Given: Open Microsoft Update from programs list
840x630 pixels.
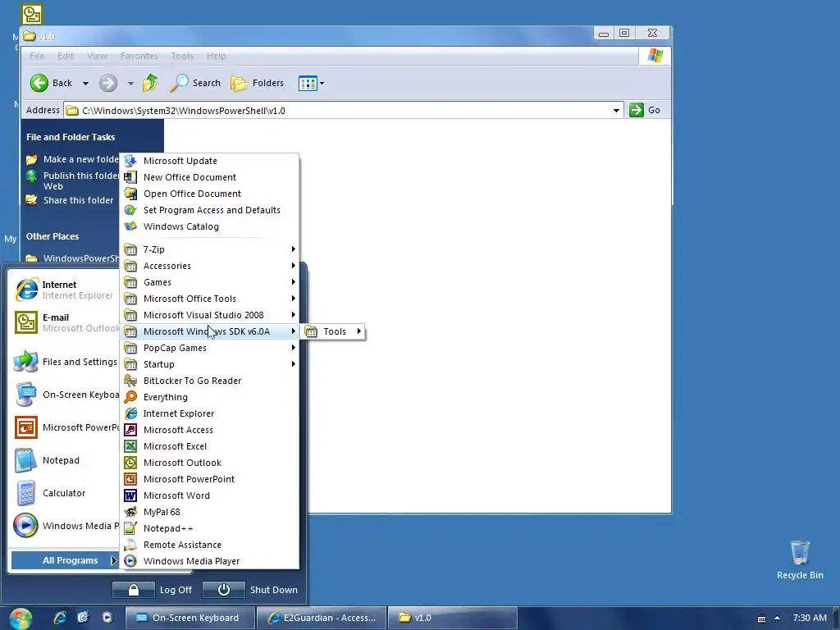Looking at the screenshot, I should pos(209,161).
